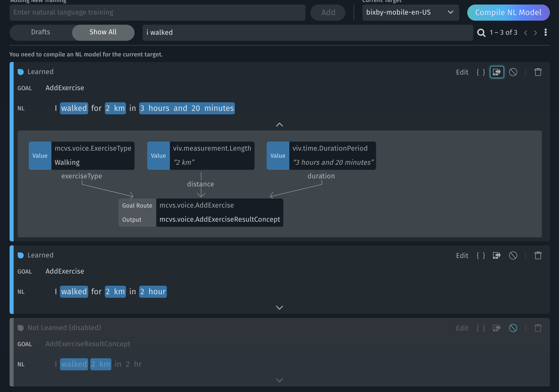Open Aligned NL braces for first entry
Image resolution: width=559 pixels, height=392 pixels.
[481, 72]
